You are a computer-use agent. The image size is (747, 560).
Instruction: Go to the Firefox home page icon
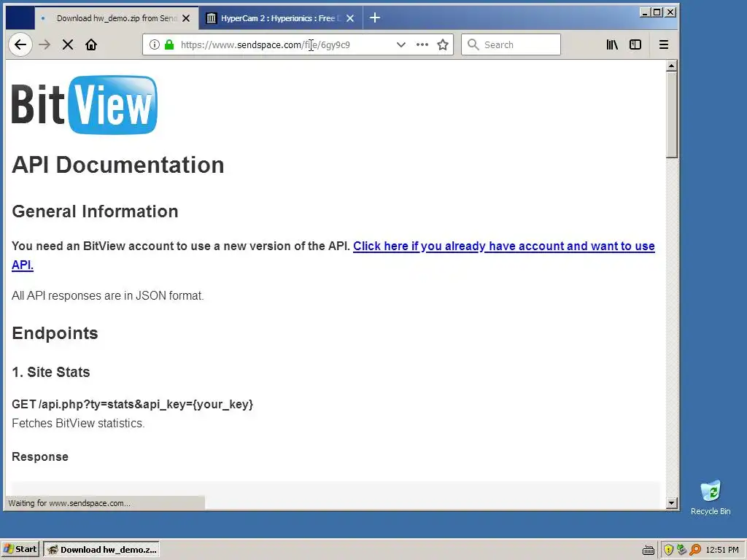[x=91, y=44]
